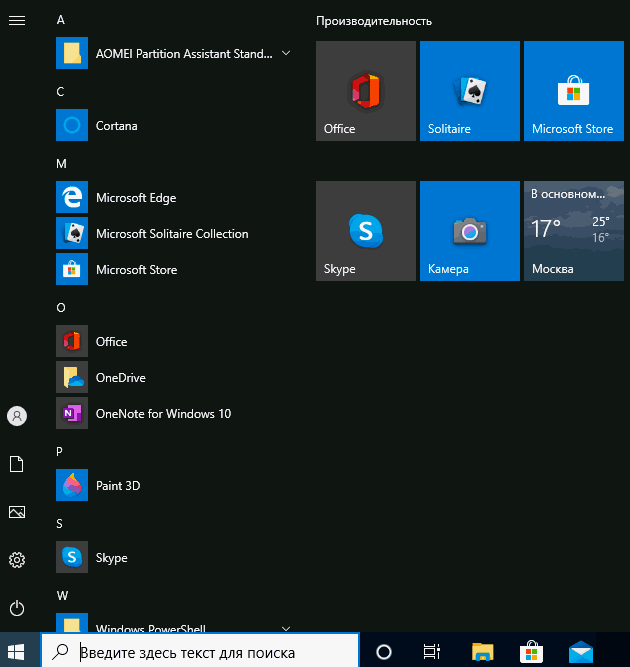Click the user account icon
The image size is (630, 667).
point(17,416)
